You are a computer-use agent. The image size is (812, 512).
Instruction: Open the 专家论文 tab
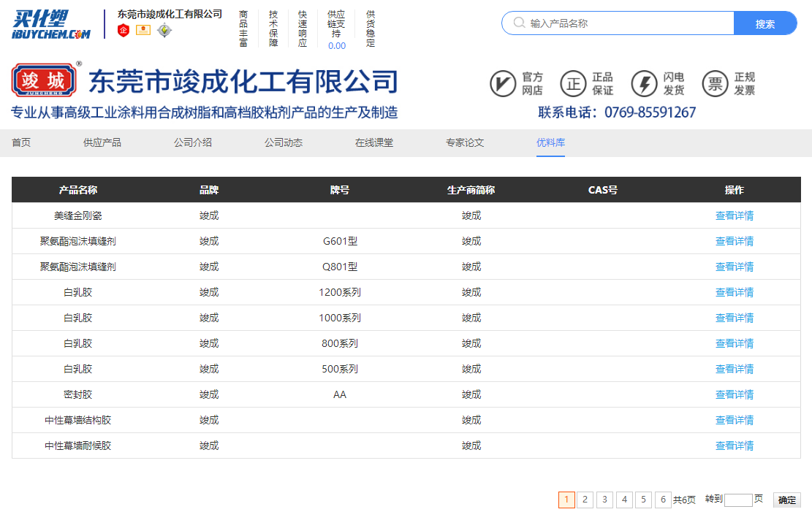click(465, 142)
